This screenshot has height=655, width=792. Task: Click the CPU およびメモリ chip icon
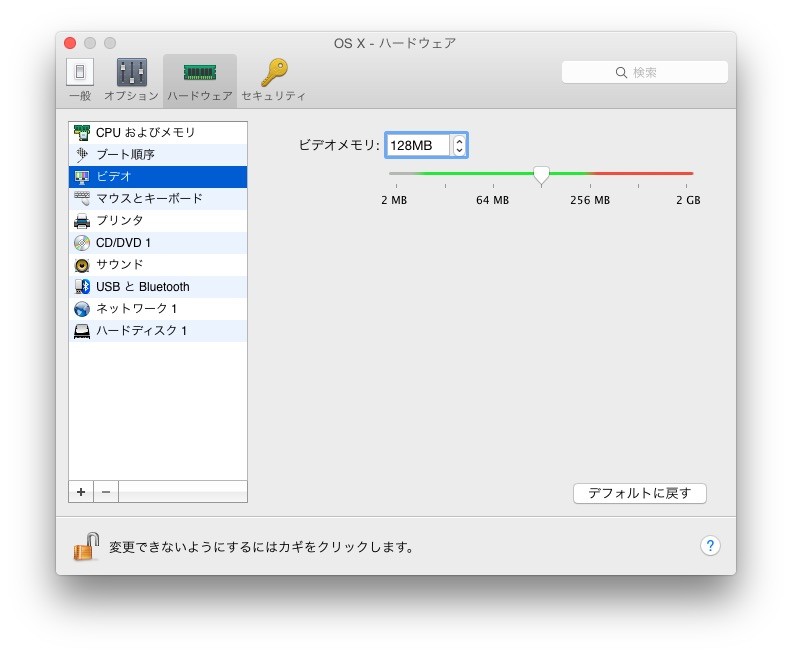click(82, 132)
